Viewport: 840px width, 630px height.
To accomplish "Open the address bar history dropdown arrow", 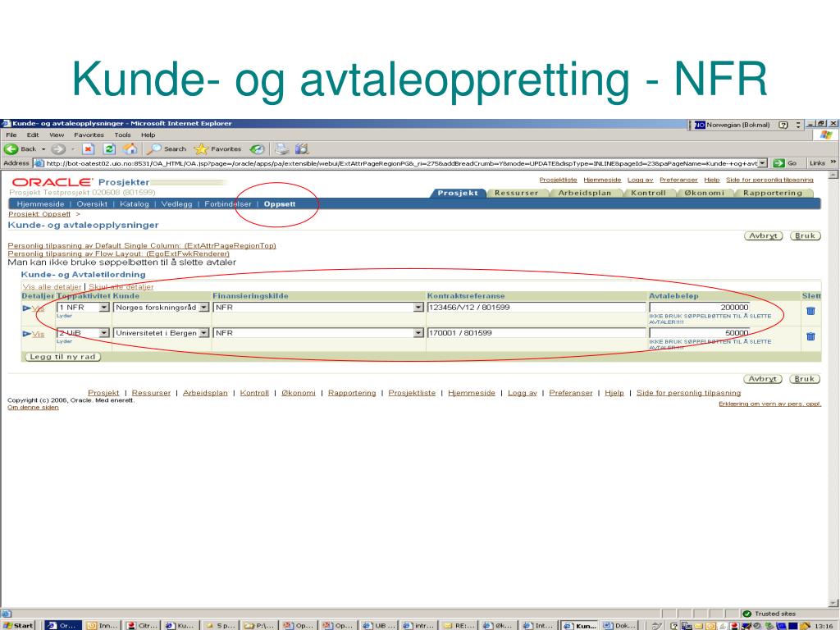I will point(763,163).
